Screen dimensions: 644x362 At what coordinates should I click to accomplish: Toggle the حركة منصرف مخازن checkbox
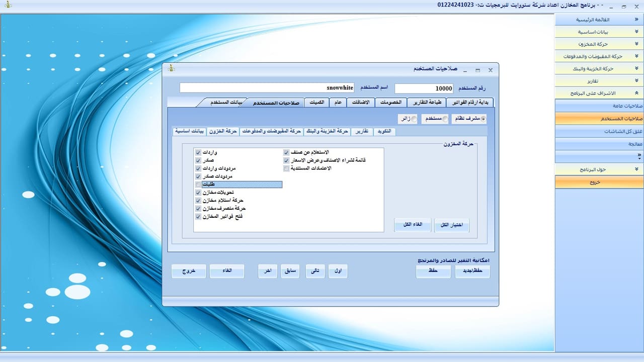point(198,209)
